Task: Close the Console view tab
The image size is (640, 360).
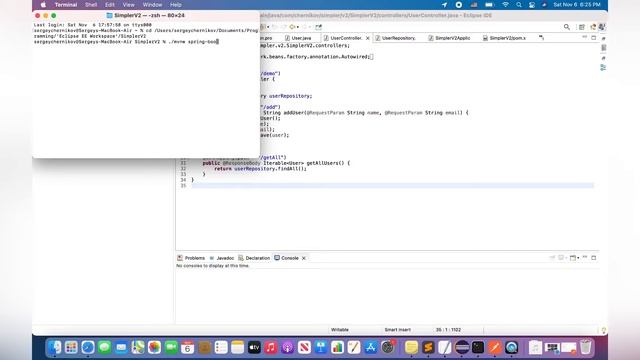Action: 304,258
